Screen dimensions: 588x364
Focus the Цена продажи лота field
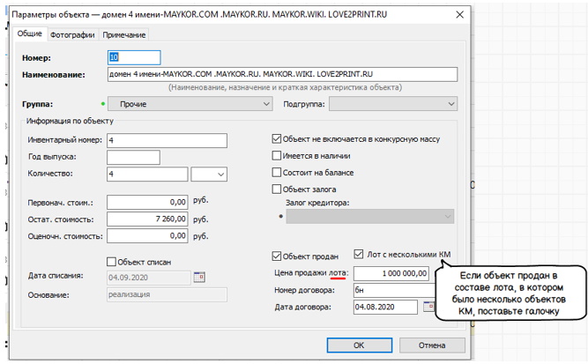coord(393,273)
